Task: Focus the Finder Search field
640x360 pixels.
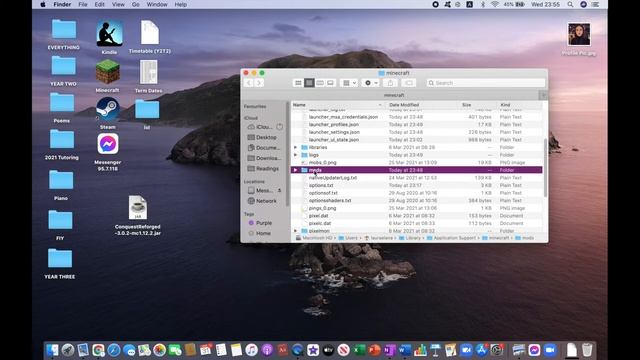Action: (x=486, y=83)
